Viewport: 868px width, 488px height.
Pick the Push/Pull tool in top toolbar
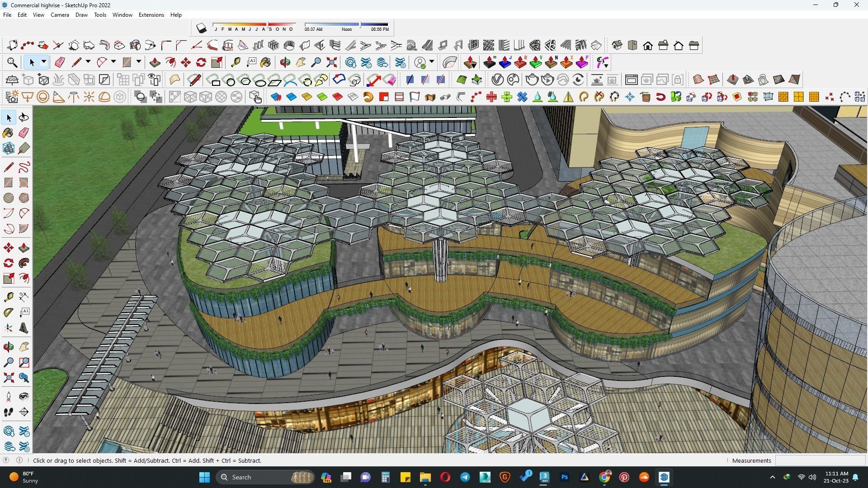tap(155, 62)
